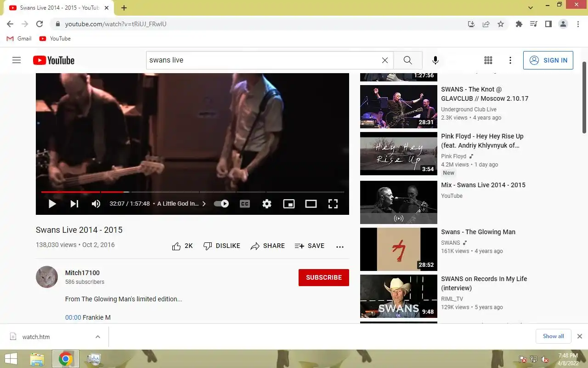Go back in browser history

pos(10,24)
